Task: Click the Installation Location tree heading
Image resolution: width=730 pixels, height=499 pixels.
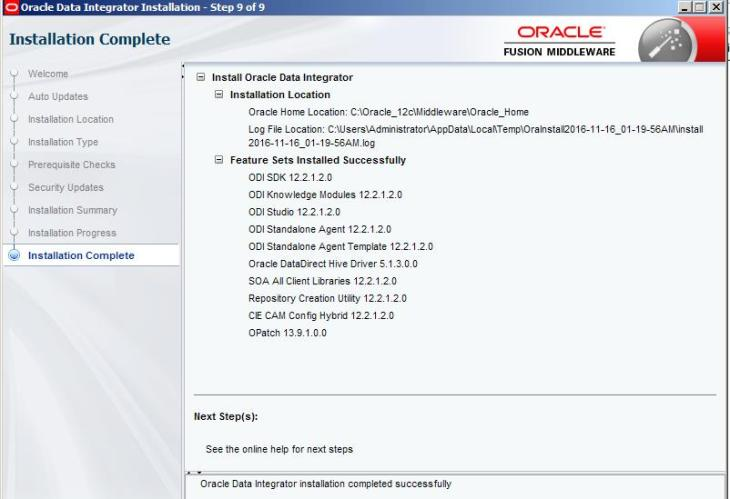Action: coord(280,94)
